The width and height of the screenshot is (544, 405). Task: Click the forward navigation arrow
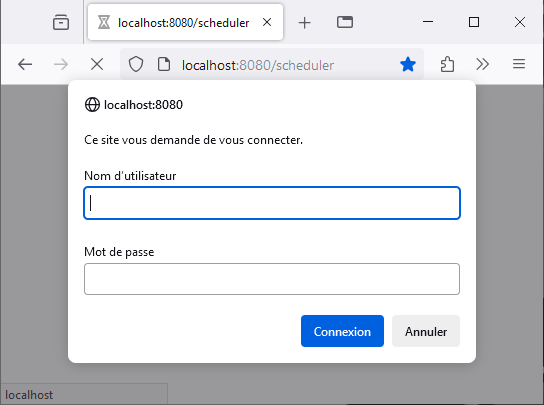[61, 65]
